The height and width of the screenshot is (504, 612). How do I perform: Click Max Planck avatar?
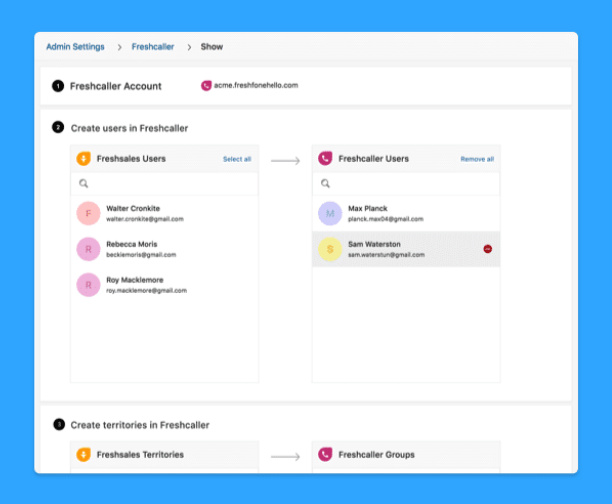[330, 214]
